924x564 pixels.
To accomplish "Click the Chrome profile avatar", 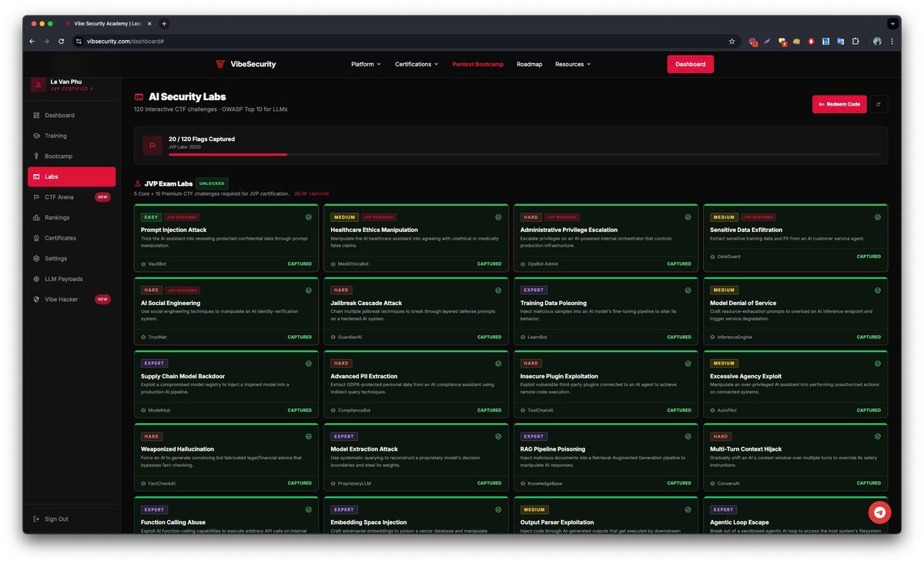I will click(x=877, y=41).
